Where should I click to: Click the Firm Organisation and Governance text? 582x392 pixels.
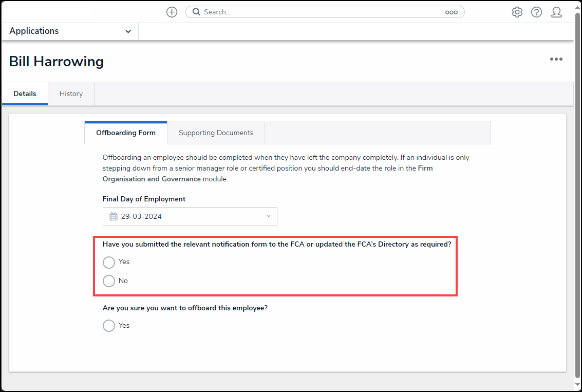tap(152, 179)
